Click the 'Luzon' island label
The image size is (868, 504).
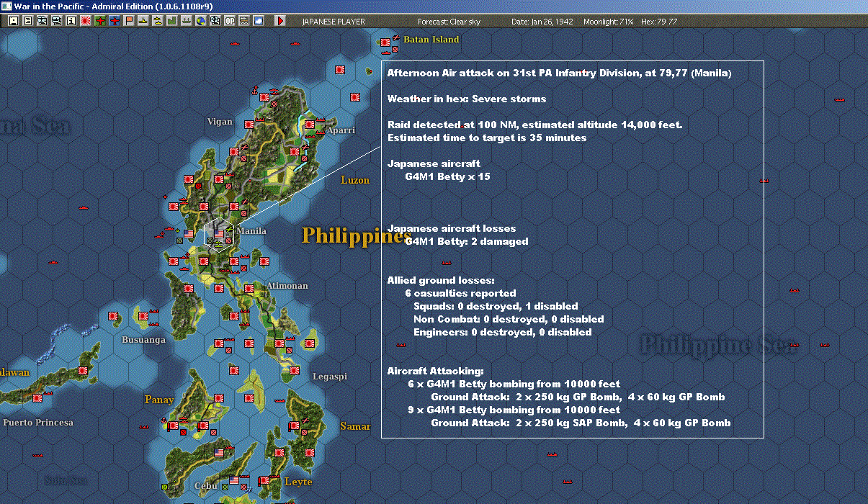point(355,180)
